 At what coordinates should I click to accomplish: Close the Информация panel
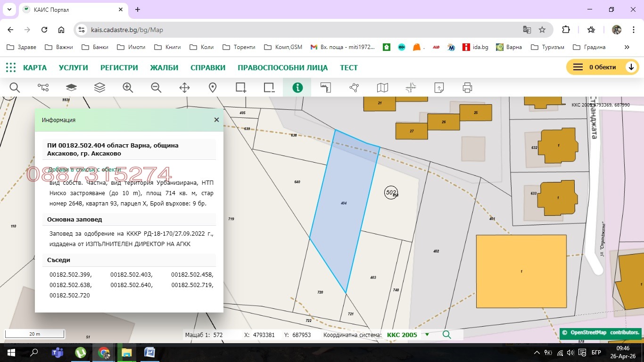216,120
